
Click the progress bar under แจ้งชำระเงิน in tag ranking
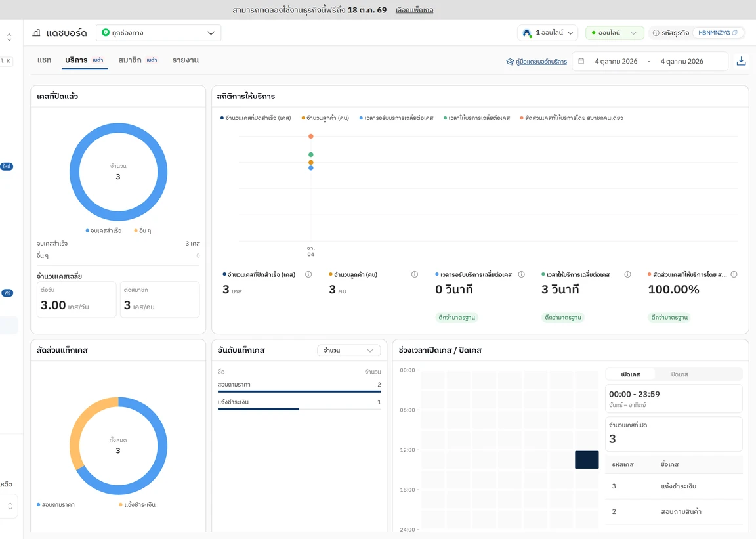299,409
